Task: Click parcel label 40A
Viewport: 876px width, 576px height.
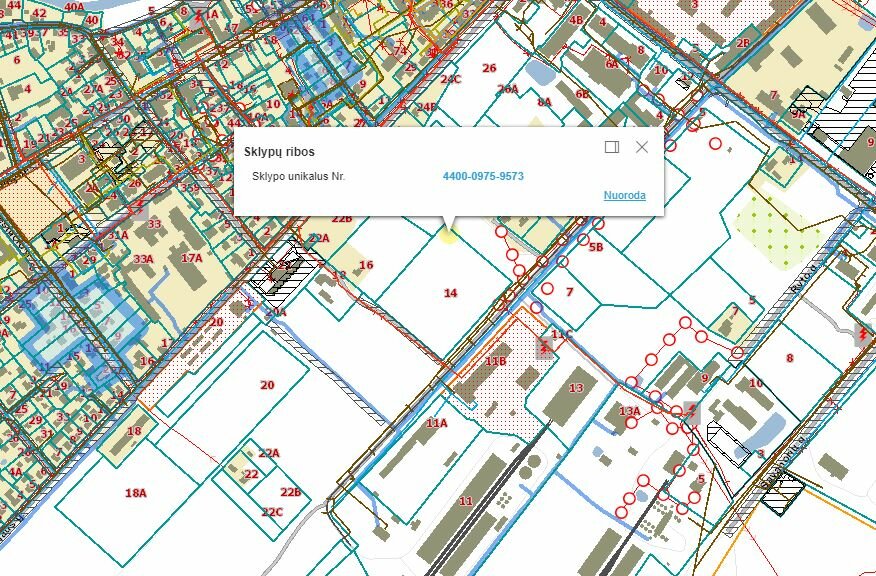Action: (74, 7)
